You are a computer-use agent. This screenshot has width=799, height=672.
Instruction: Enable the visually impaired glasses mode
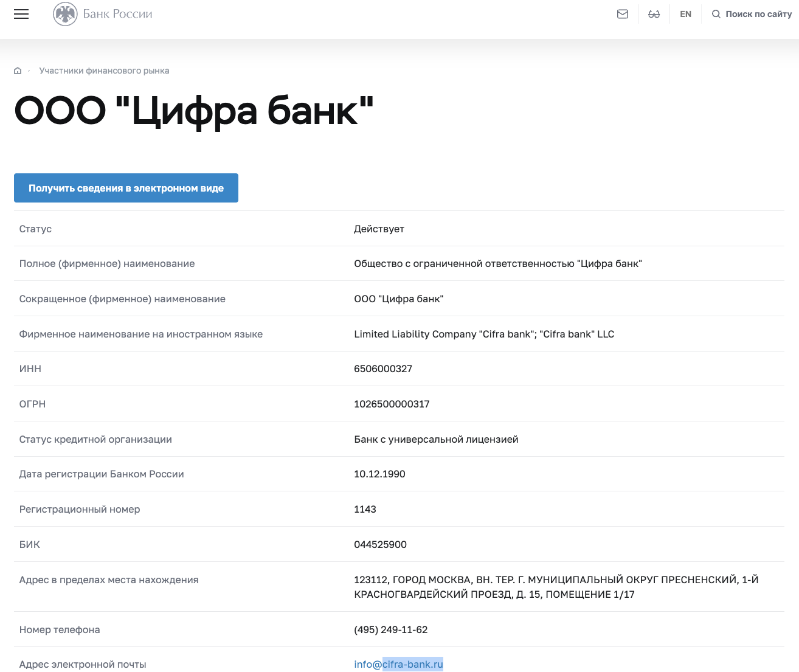pyautogui.click(x=654, y=14)
